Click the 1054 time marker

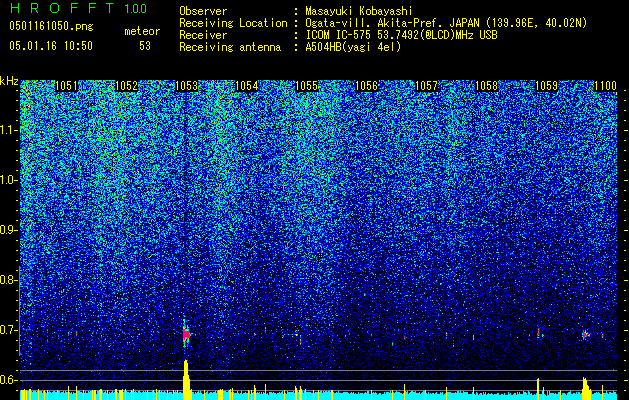click(x=246, y=86)
